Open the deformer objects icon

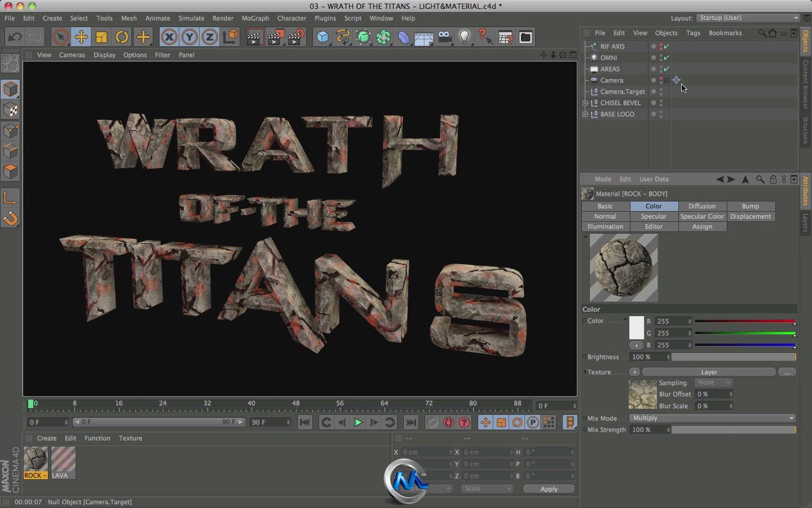coord(404,37)
